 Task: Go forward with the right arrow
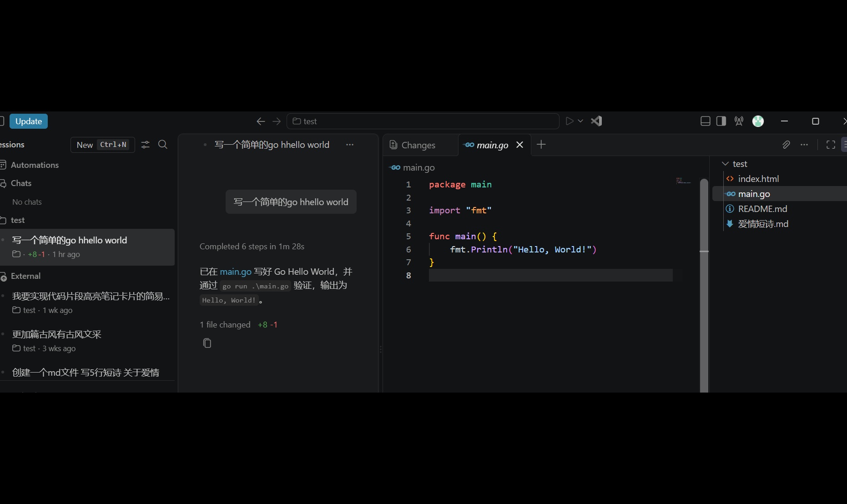277,121
